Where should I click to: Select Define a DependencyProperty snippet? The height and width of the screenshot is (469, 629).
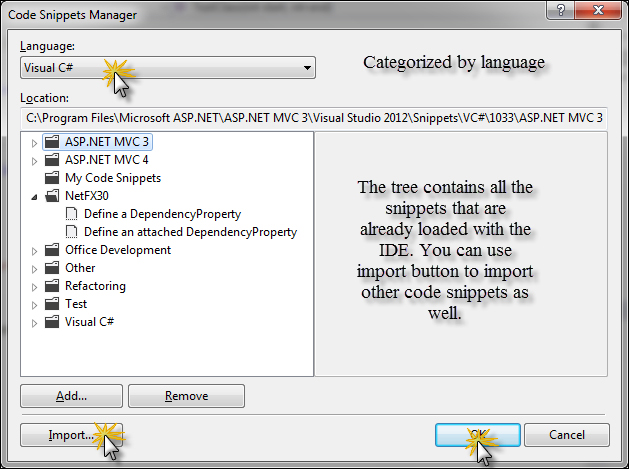[162, 214]
